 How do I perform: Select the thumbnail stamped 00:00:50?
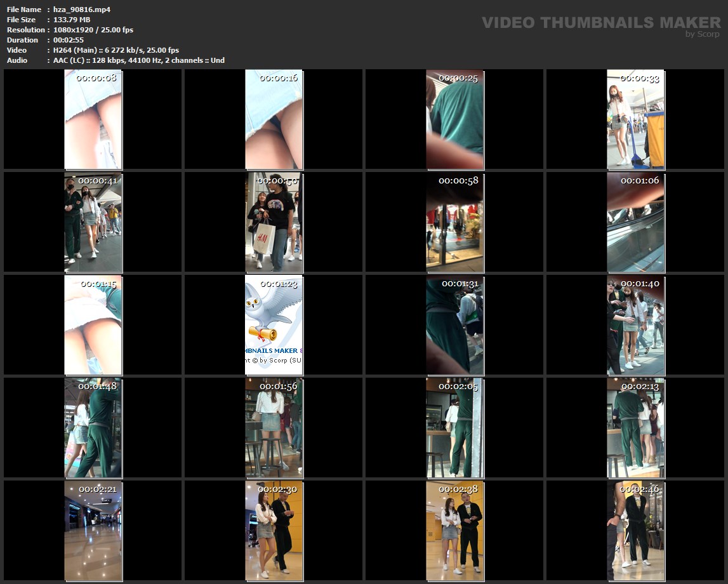click(274, 223)
